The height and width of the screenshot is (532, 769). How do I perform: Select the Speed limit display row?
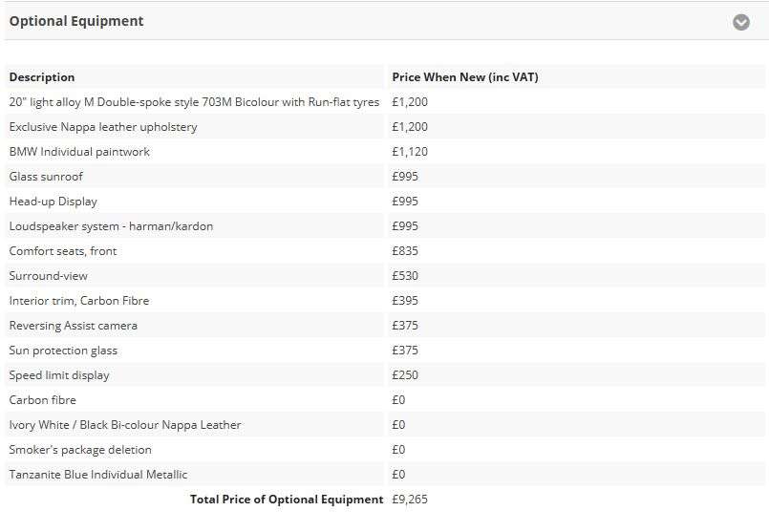click(384, 375)
